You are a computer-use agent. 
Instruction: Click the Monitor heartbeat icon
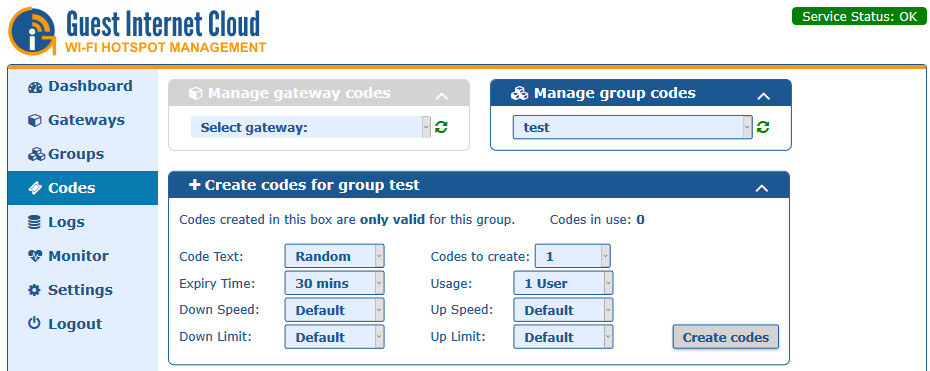(x=35, y=256)
